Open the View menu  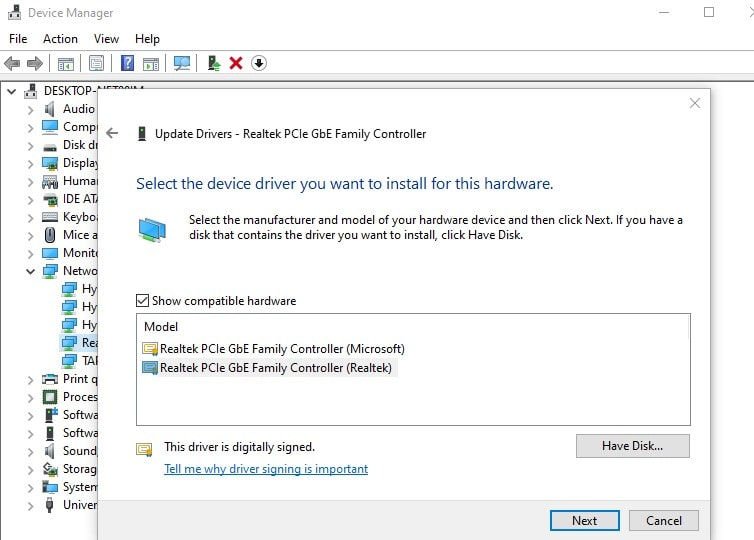pos(106,38)
